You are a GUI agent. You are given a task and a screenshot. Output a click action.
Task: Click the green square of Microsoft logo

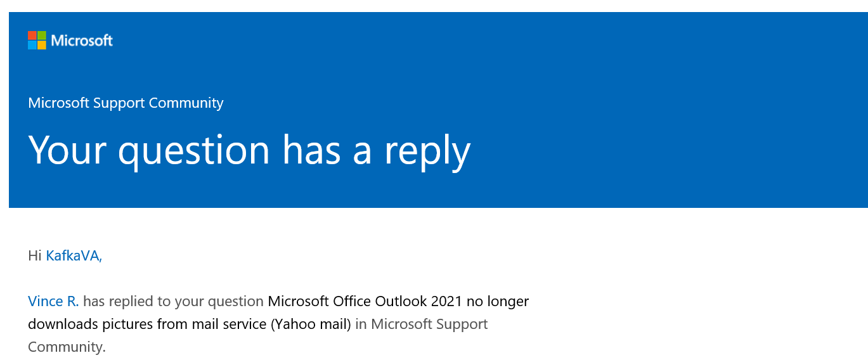click(x=42, y=35)
